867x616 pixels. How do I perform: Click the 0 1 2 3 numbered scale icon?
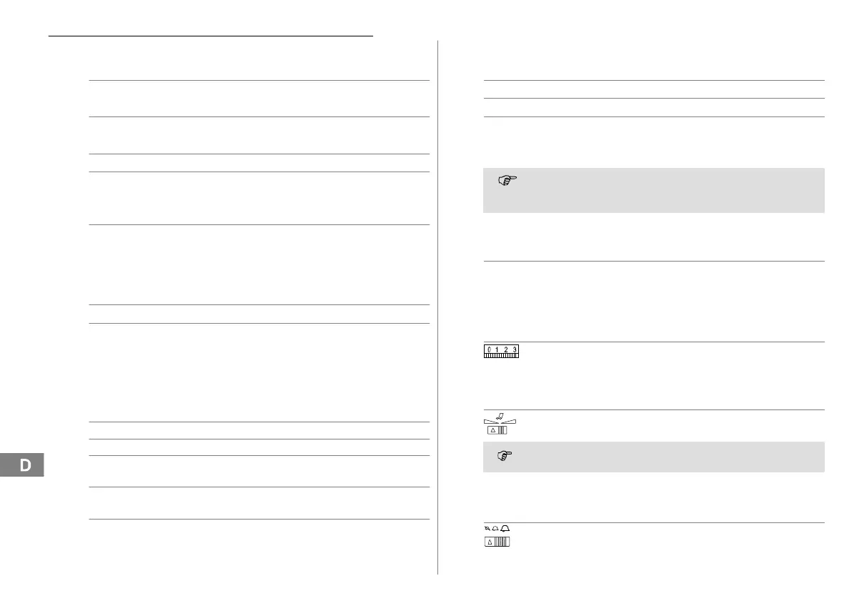point(501,351)
